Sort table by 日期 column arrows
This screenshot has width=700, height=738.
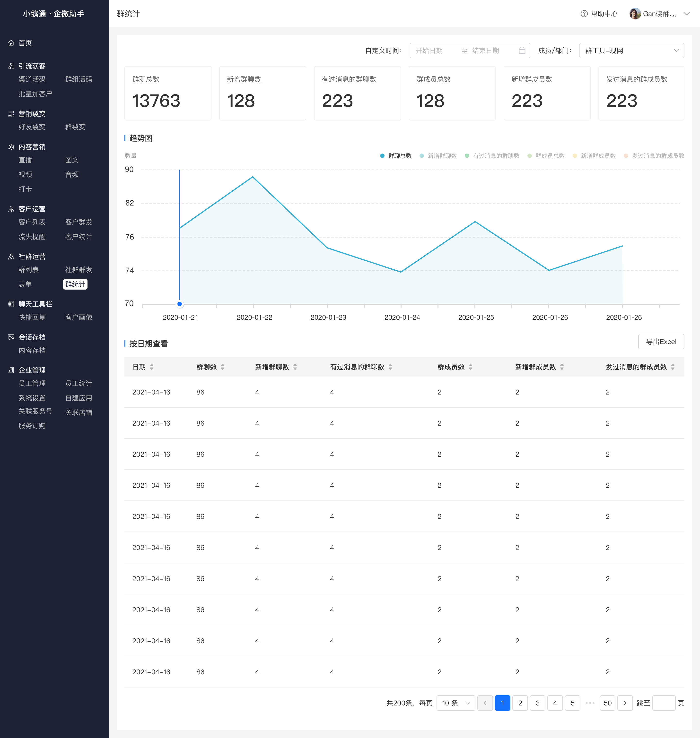(x=152, y=367)
